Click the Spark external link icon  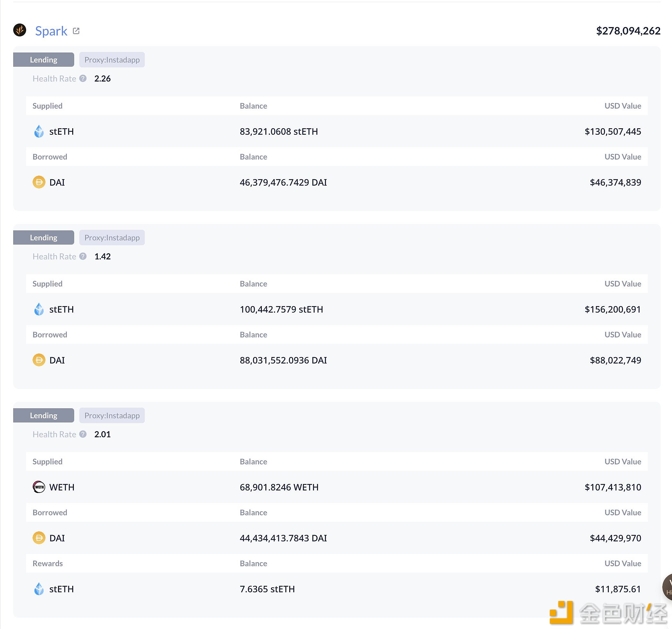[76, 31]
